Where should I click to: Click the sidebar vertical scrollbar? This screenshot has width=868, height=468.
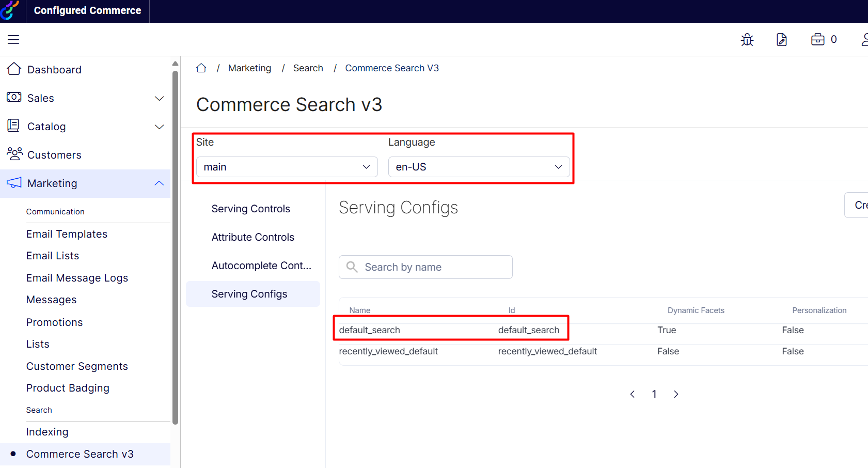click(x=175, y=248)
